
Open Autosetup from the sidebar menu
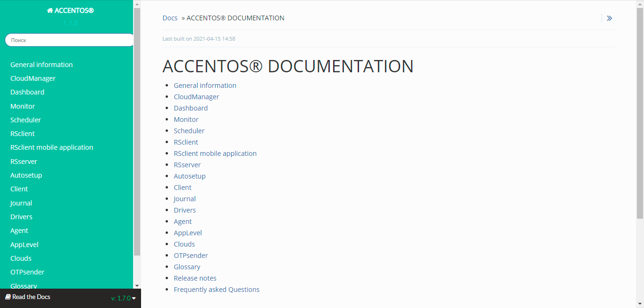pos(26,175)
